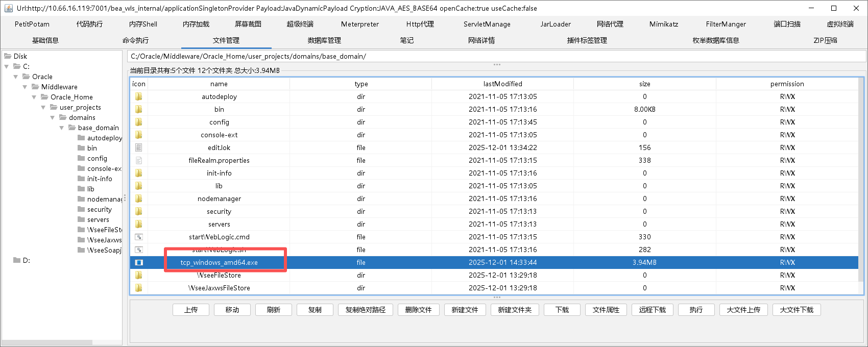Image resolution: width=868 pixels, height=347 pixels.
Task: Click the 文件属性 button
Action: pyautogui.click(x=606, y=310)
